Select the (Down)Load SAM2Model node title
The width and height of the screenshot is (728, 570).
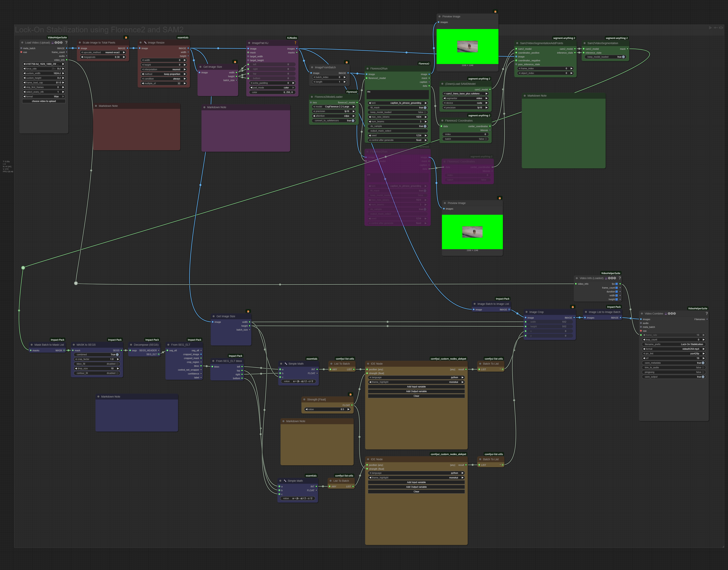tap(460, 84)
